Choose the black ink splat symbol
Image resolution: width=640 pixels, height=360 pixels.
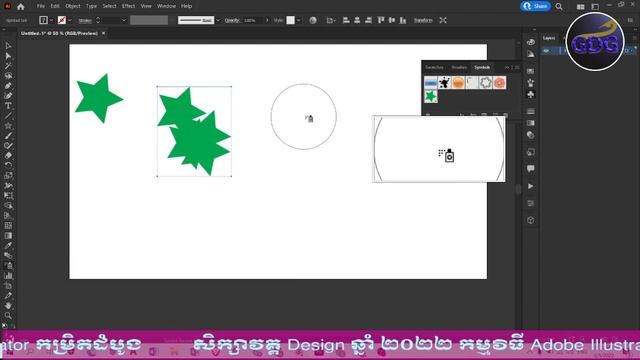coord(444,82)
